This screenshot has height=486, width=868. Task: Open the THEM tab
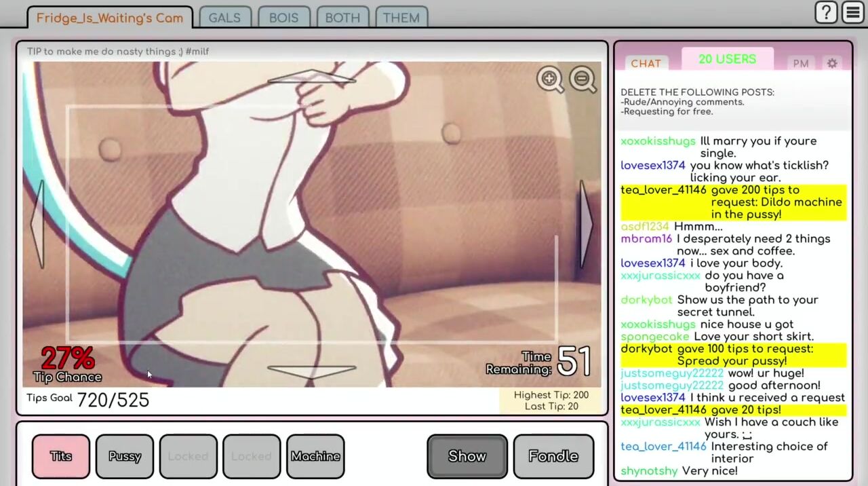coord(401,18)
